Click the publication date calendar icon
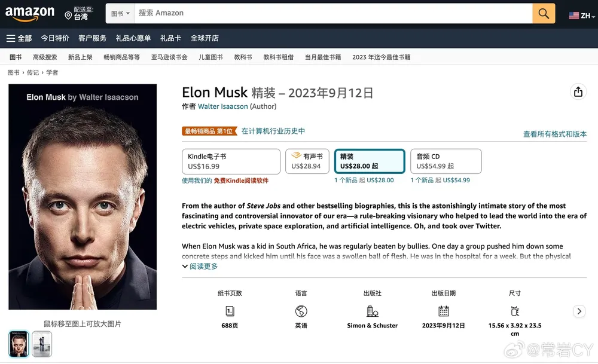Screen dimensions: 598x364 coord(443,311)
